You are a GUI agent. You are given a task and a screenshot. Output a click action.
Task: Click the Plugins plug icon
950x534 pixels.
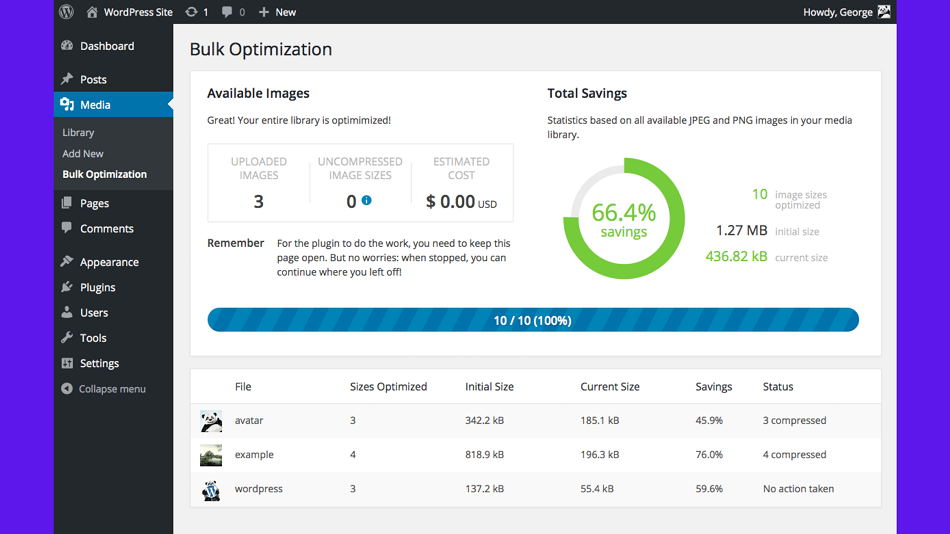tap(67, 287)
